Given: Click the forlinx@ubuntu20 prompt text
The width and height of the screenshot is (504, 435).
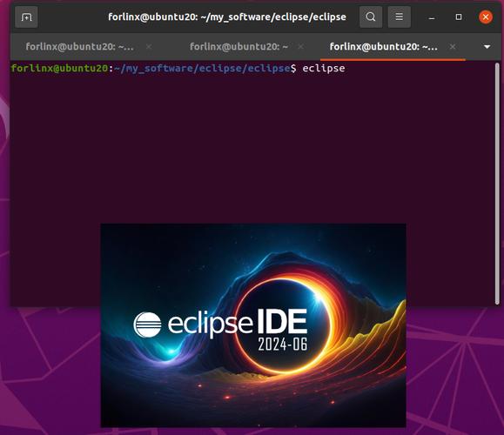Looking at the screenshot, I should [x=59, y=68].
